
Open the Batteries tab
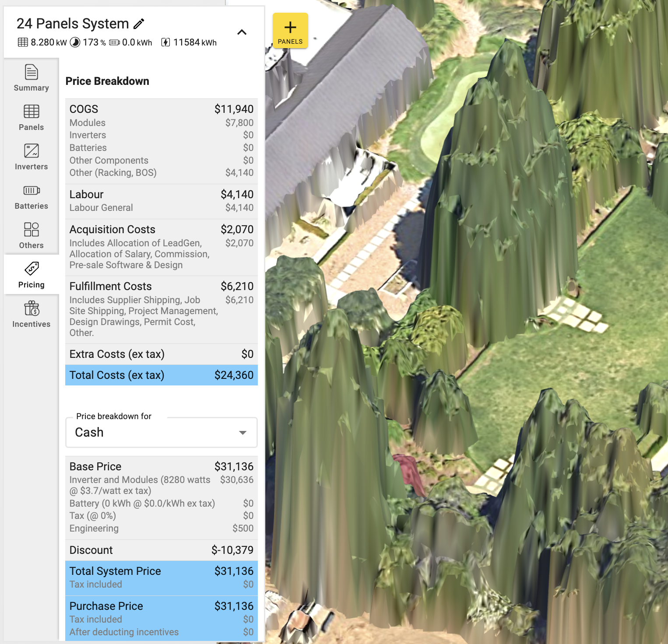tap(32, 196)
